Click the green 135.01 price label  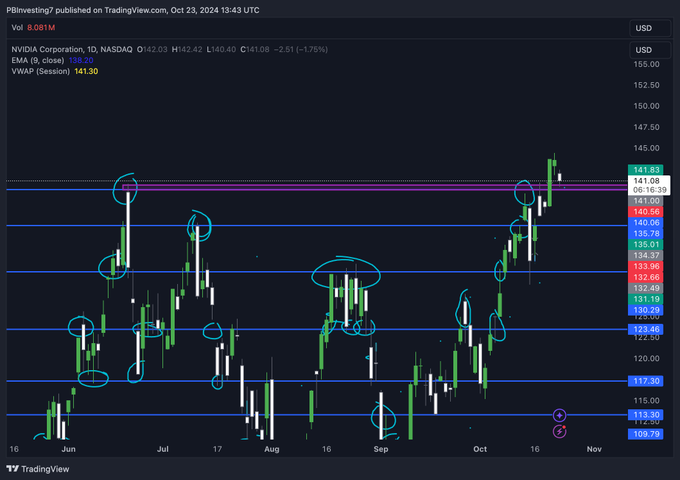tap(645, 244)
